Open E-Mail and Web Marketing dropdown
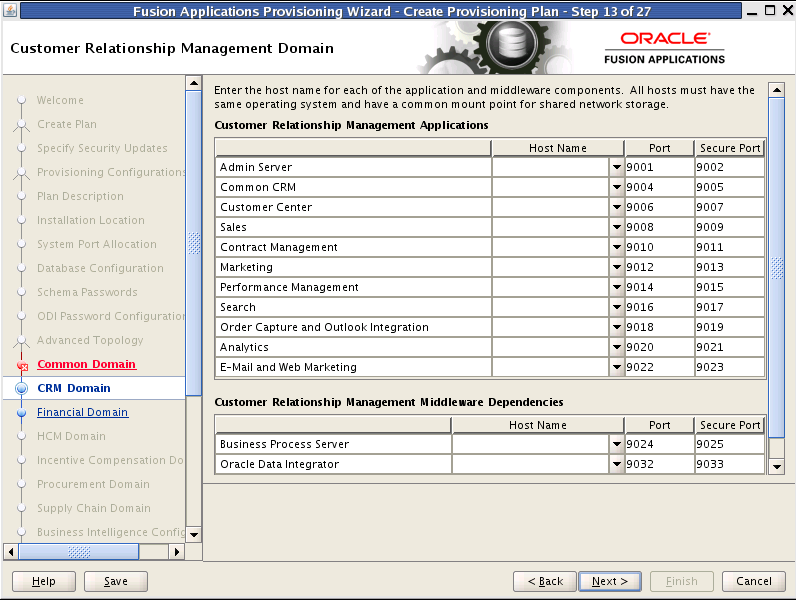 pyautogui.click(x=616, y=367)
